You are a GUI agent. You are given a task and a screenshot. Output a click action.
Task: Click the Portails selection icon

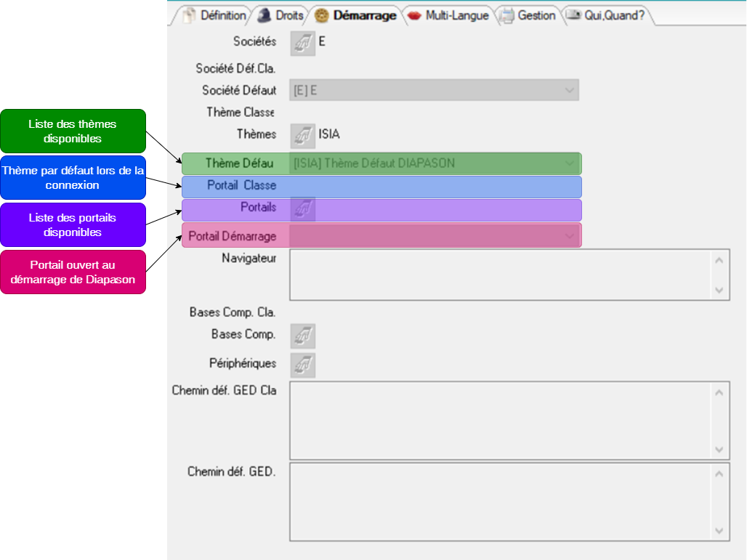tap(302, 208)
